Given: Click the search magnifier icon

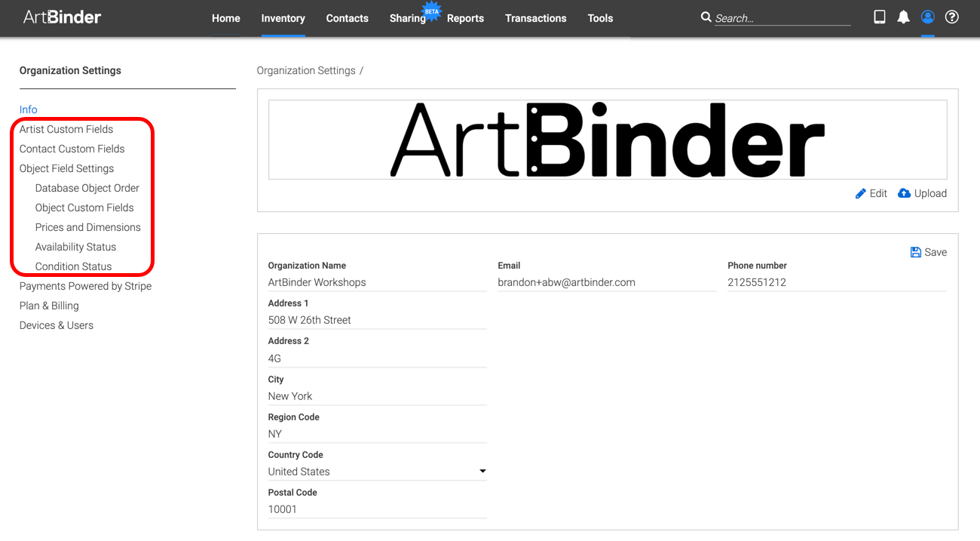Looking at the screenshot, I should pyautogui.click(x=706, y=17).
